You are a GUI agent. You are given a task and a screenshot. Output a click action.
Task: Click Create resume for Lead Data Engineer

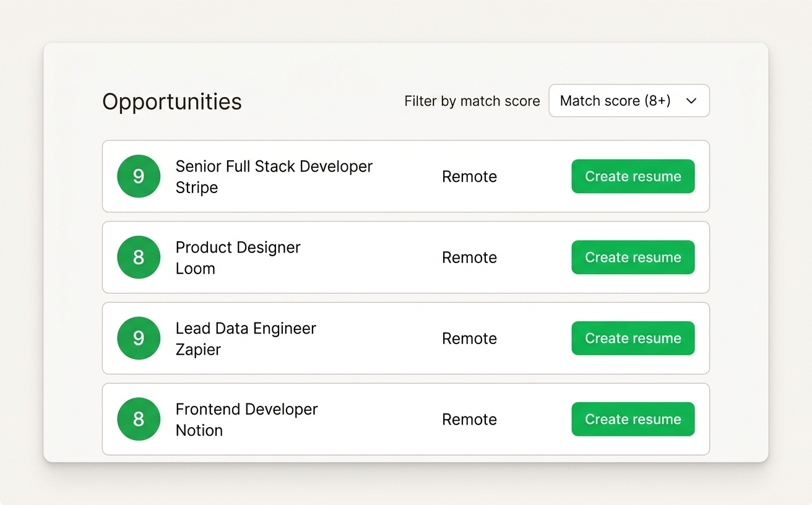pyautogui.click(x=633, y=339)
